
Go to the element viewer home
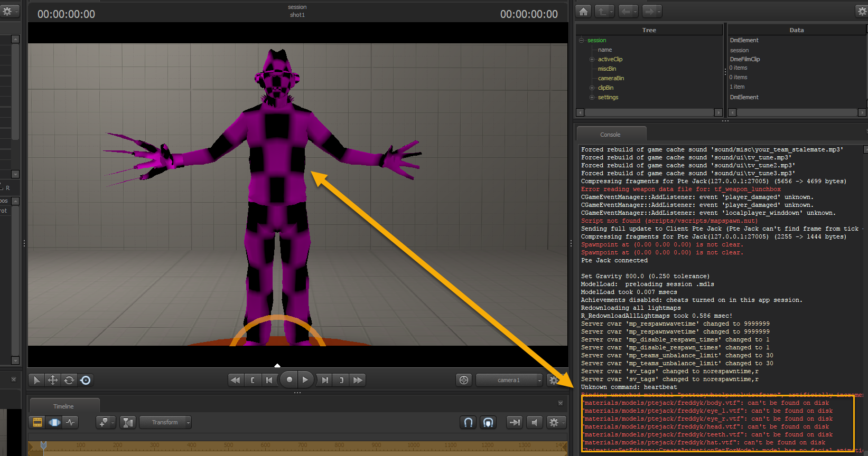[583, 11]
